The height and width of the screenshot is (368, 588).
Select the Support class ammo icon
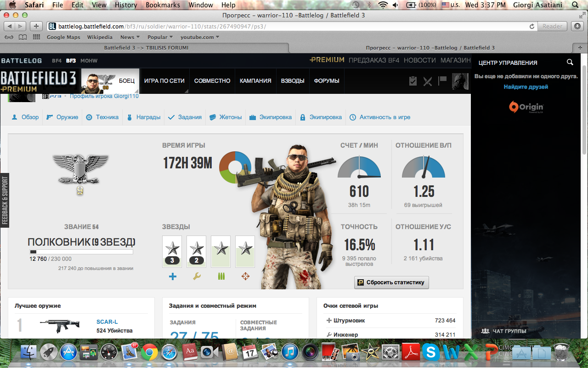coord(221,276)
